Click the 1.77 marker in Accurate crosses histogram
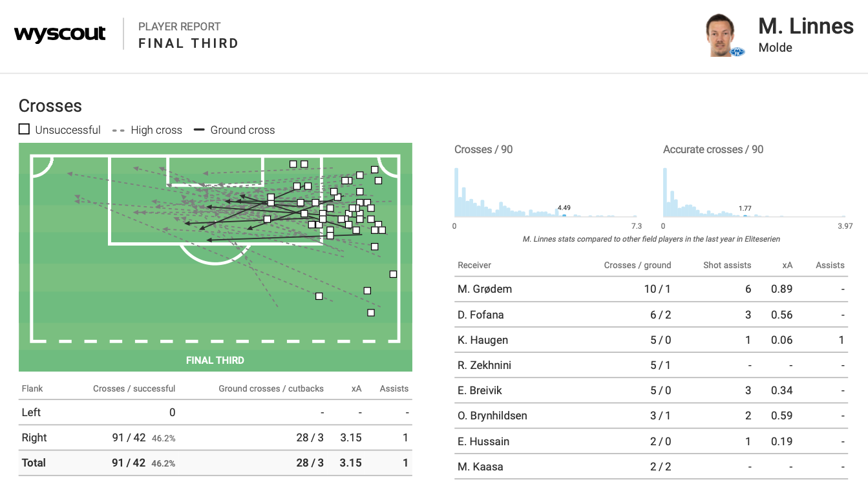The image size is (868, 495). coord(745,215)
